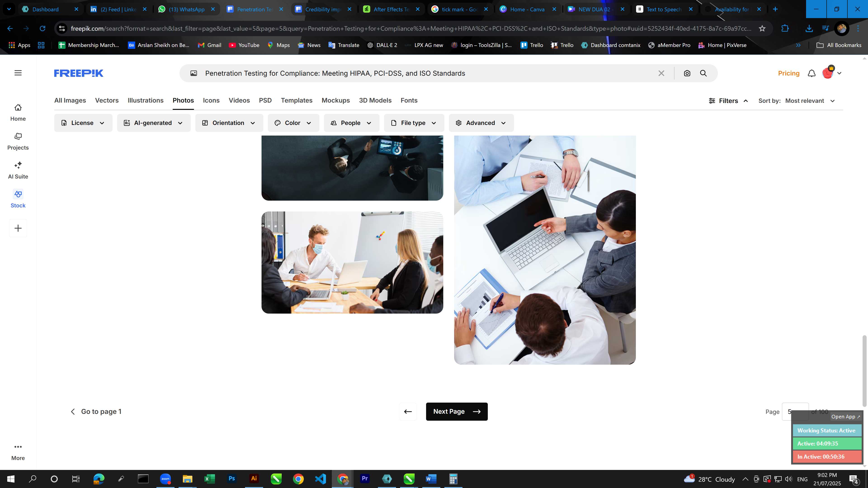Open the Pricing link
868x488 pixels.
[x=788, y=73]
